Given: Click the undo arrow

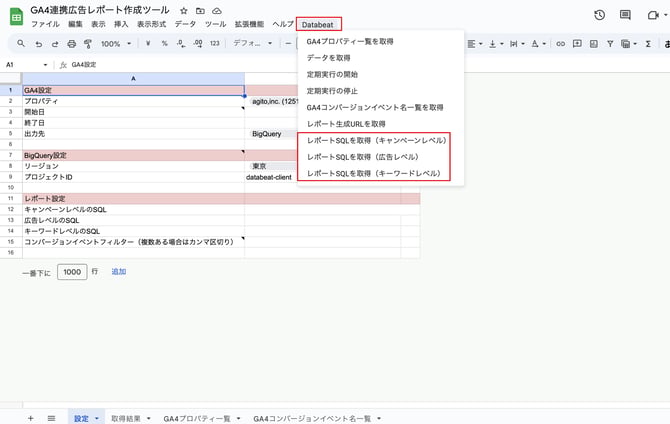Looking at the screenshot, I should point(38,44).
